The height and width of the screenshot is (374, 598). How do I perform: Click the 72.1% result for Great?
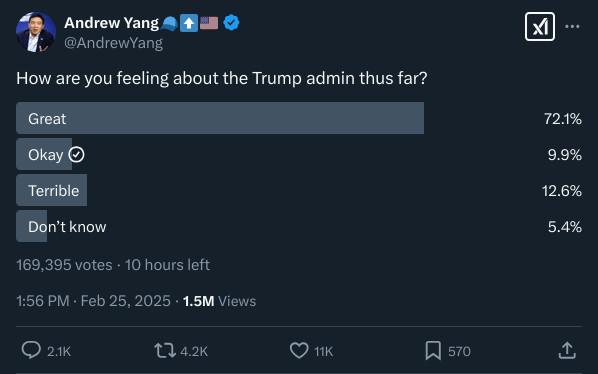(x=563, y=119)
